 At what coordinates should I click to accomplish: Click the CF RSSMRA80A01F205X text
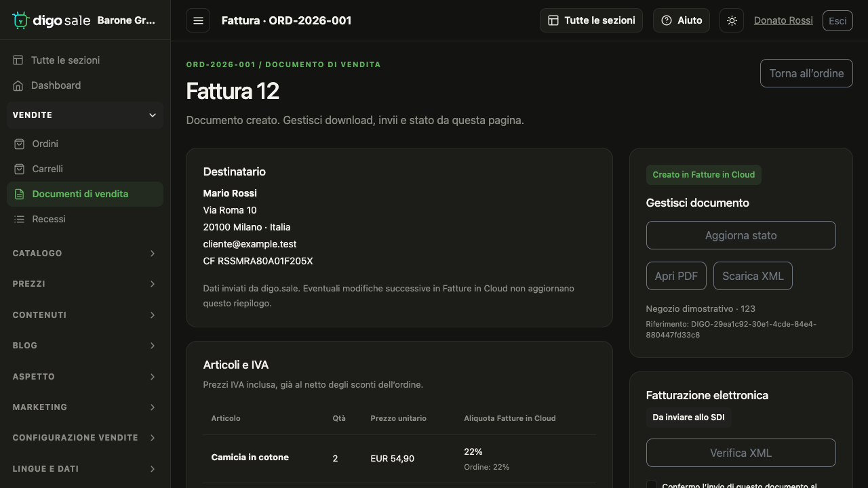[x=258, y=261]
